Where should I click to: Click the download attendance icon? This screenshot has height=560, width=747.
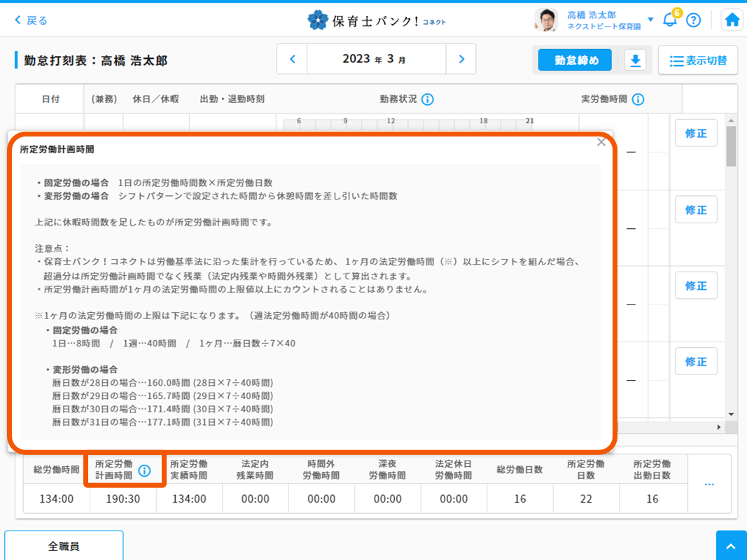pyautogui.click(x=635, y=61)
